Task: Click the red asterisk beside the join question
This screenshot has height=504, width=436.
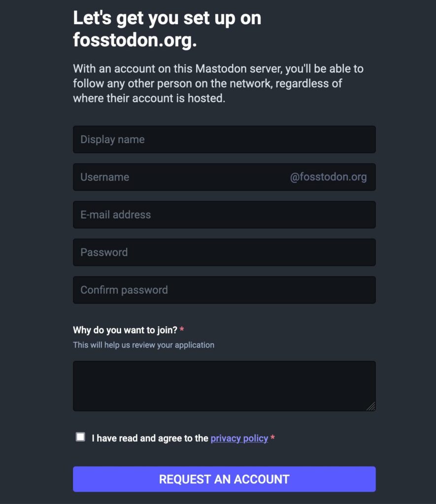Action: [x=182, y=329]
